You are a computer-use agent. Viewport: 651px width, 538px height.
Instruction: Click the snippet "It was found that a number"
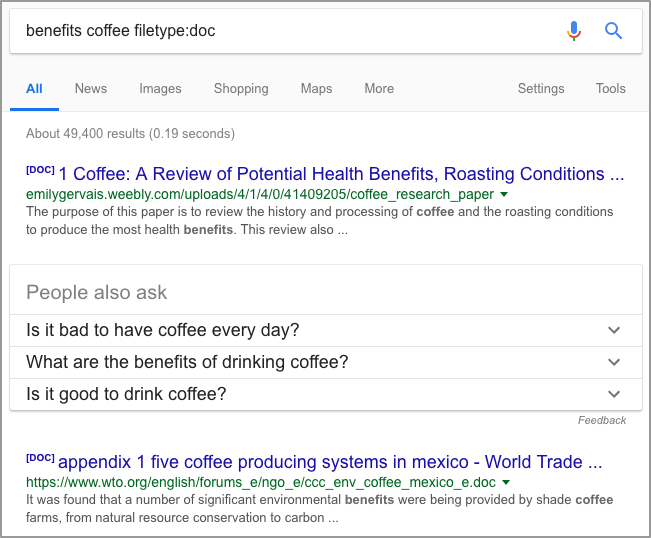pyautogui.click(x=320, y=509)
